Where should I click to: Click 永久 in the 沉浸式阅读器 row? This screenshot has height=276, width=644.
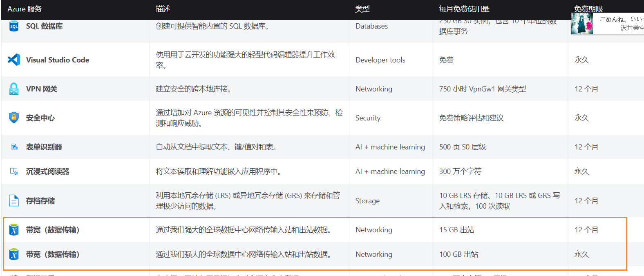point(582,171)
